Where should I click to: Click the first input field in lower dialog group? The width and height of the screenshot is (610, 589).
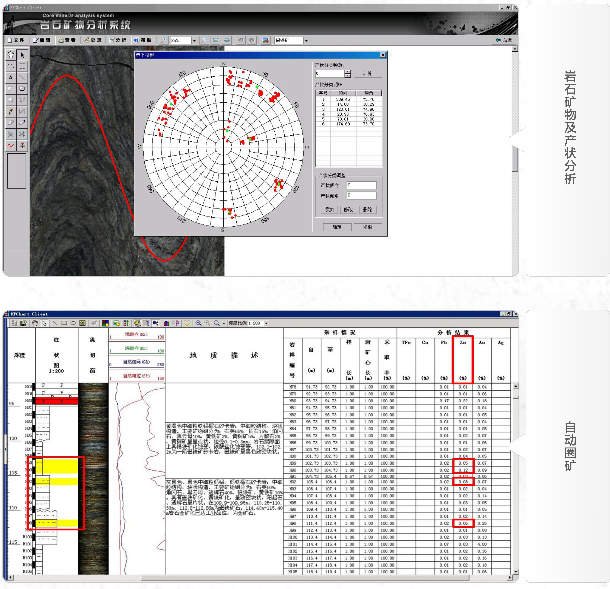[x=360, y=185]
